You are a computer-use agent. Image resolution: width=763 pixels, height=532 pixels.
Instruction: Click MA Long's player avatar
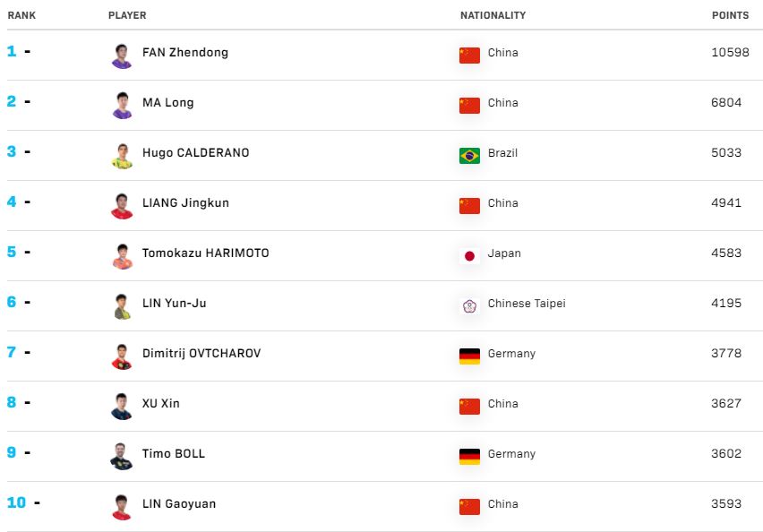coord(122,105)
